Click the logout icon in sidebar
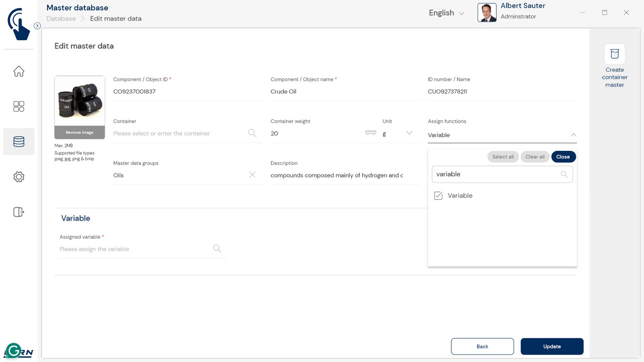Viewport: 644px width, 362px height. (x=19, y=212)
